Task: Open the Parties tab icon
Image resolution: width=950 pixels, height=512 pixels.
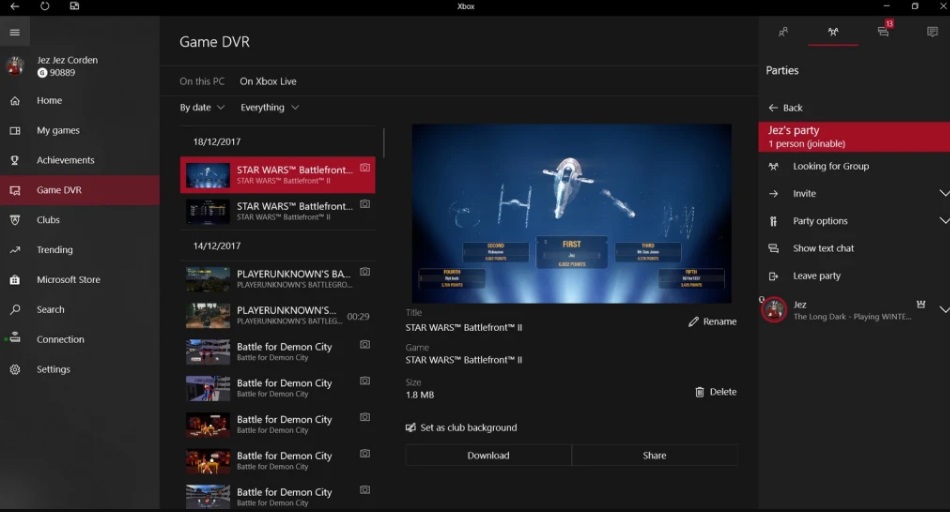Action: (x=833, y=32)
